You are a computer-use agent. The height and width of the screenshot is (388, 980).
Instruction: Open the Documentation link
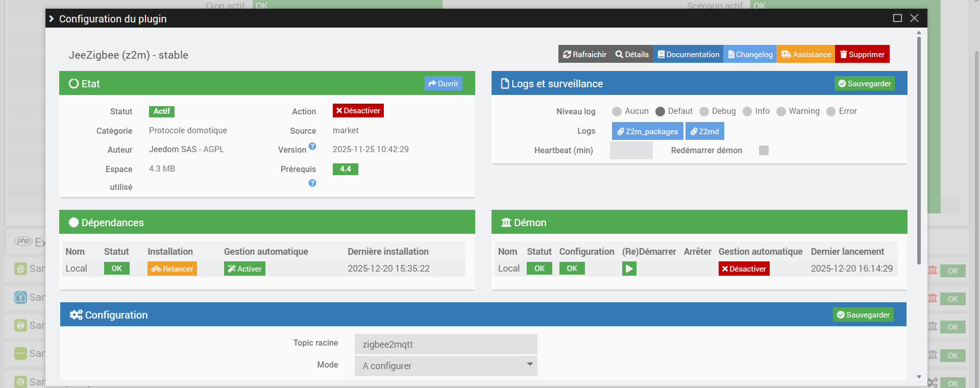coord(688,54)
